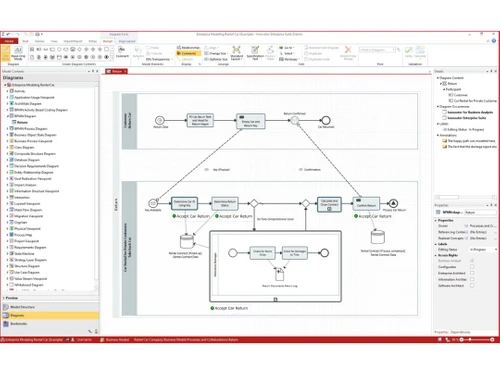Expand the Class Diagram tree node
Viewport: 500px width, 375px height.
click(x=8, y=147)
